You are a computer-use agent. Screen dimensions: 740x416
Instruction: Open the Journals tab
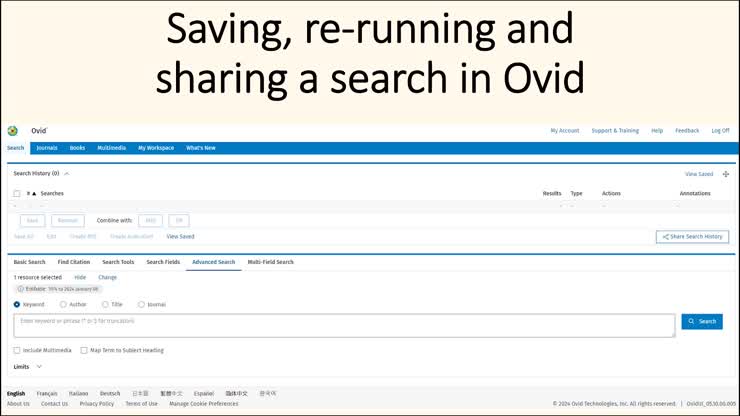(47, 148)
